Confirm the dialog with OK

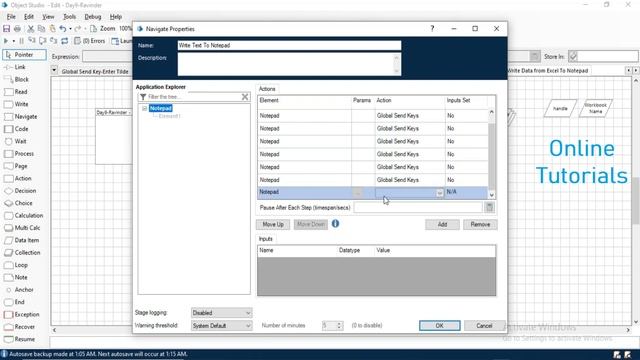[440, 326]
